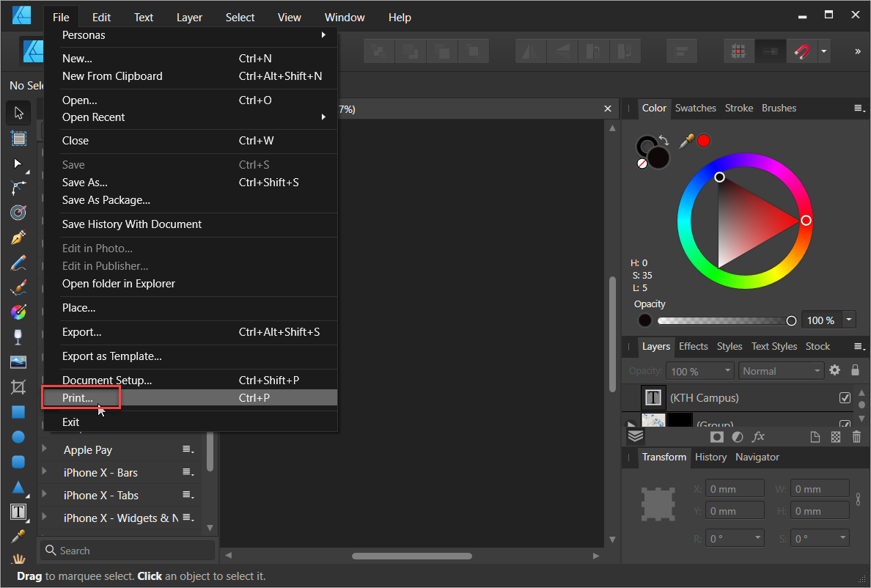Image resolution: width=871 pixels, height=588 pixels.
Task: Click the assets Search field
Action: [x=128, y=551]
